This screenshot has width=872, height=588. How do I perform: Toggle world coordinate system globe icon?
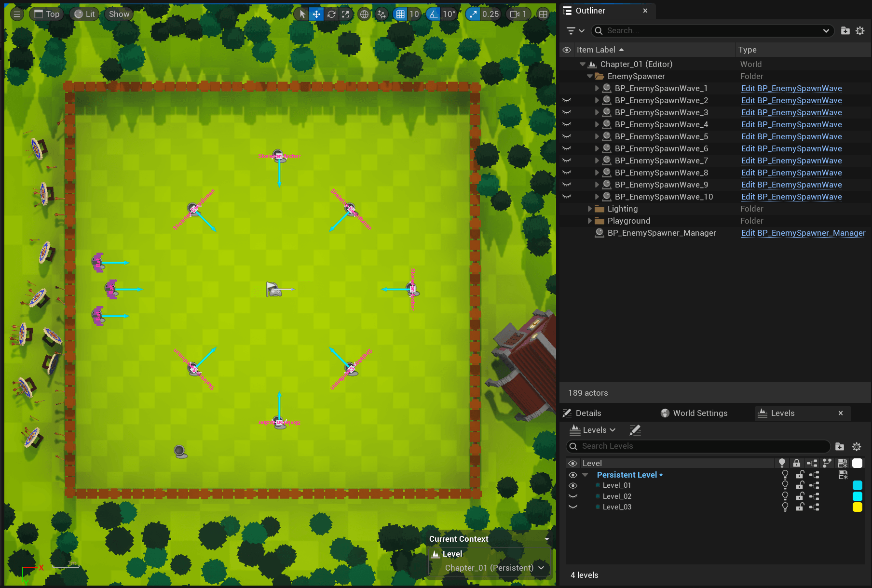pyautogui.click(x=365, y=14)
